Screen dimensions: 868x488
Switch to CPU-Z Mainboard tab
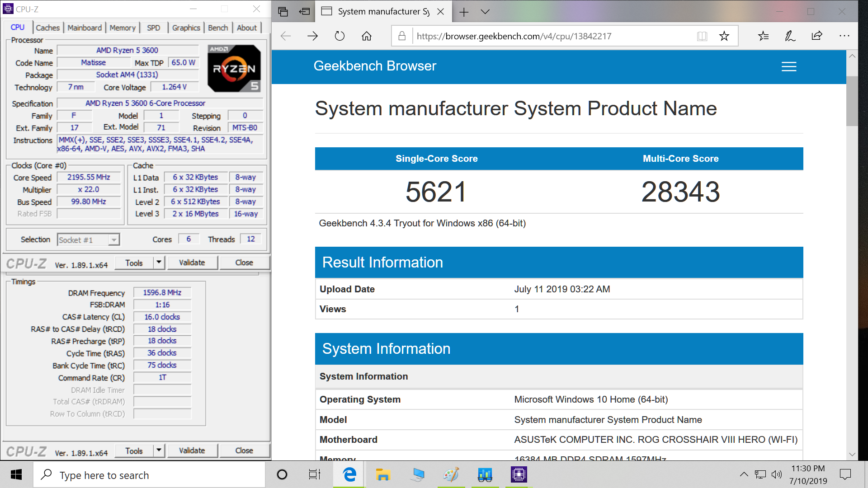[x=85, y=28]
